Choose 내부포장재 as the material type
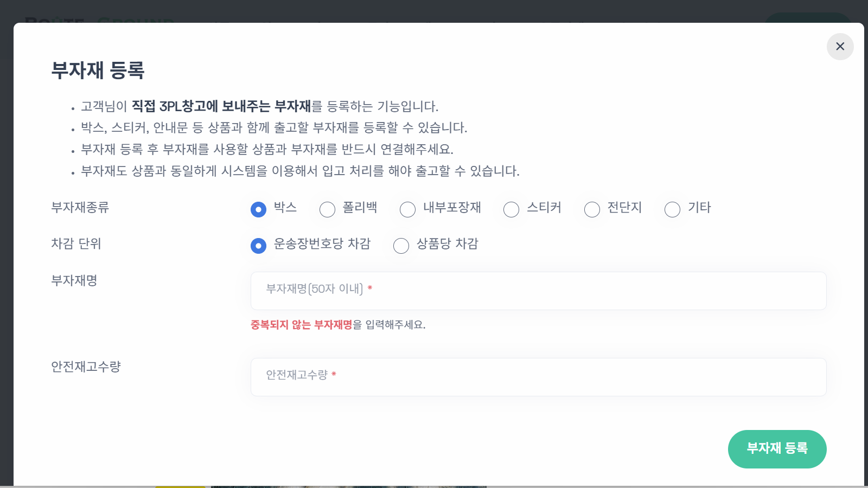The image size is (868, 488). (407, 209)
